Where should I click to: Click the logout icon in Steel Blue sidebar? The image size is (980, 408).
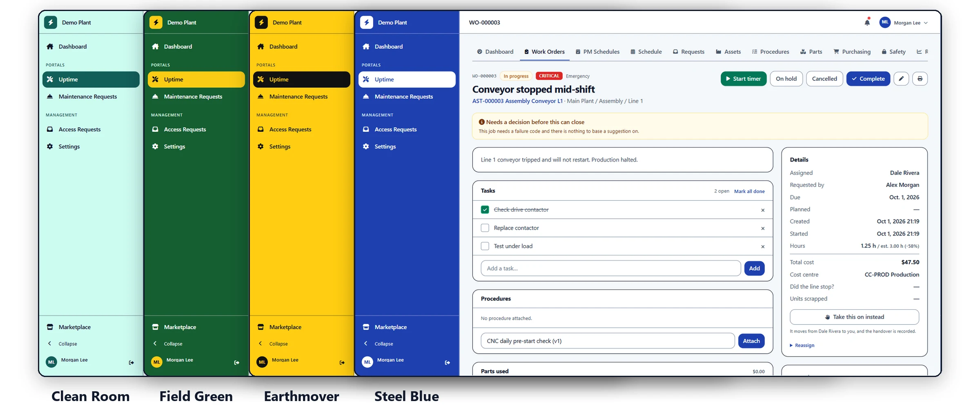click(447, 362)
